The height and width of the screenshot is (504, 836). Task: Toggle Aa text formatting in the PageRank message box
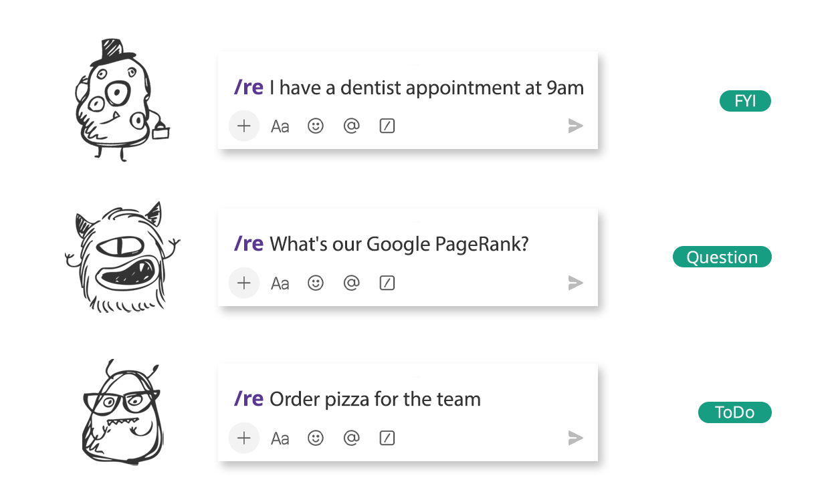tap(280, 283)
